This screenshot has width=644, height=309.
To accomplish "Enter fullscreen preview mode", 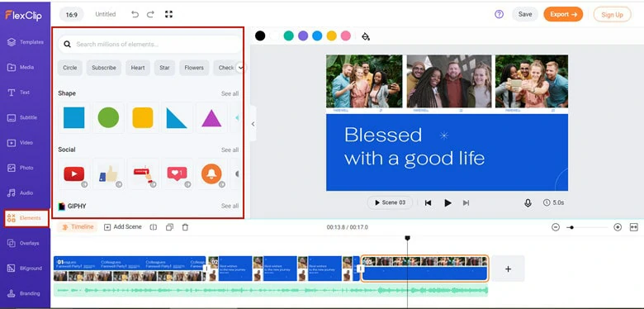I will tap(168, 14).
